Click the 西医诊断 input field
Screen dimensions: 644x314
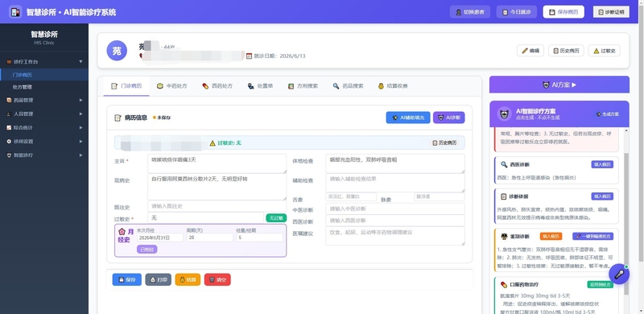pyautogui.click(x=395, y=221)
